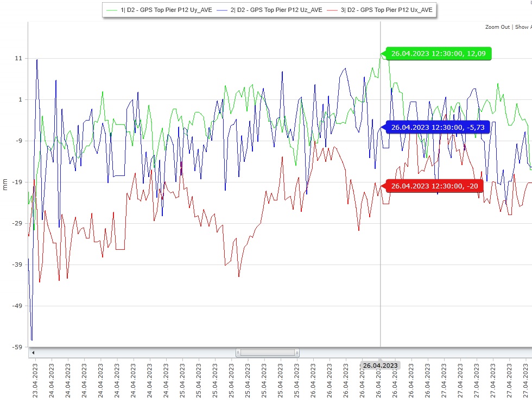Hide the Ux_AVE series via legend
The width and height of the screenshot is (532, 403).
click(386, 10)
